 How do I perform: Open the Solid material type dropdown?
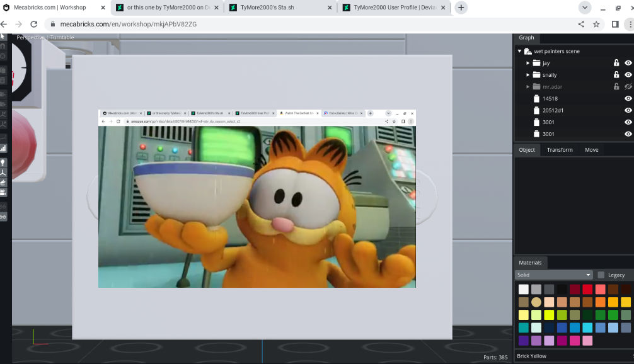pos(554,275)
